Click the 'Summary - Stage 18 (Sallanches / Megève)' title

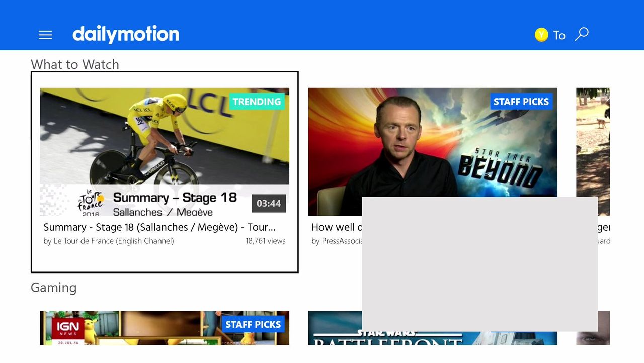(159, 227)
